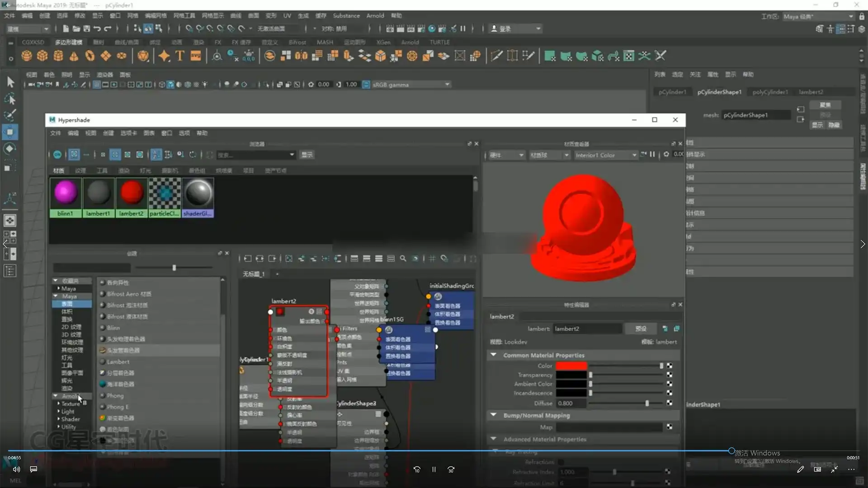The image size is (868, 488).
Task: Open the Hypershade search magnifier icon
Action: (x=404, y=258)
